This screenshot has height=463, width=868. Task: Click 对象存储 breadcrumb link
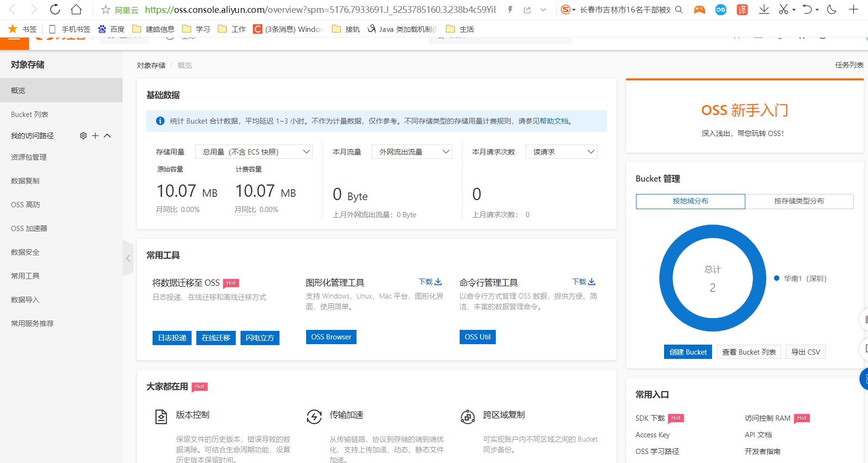(x=151, y=65)
